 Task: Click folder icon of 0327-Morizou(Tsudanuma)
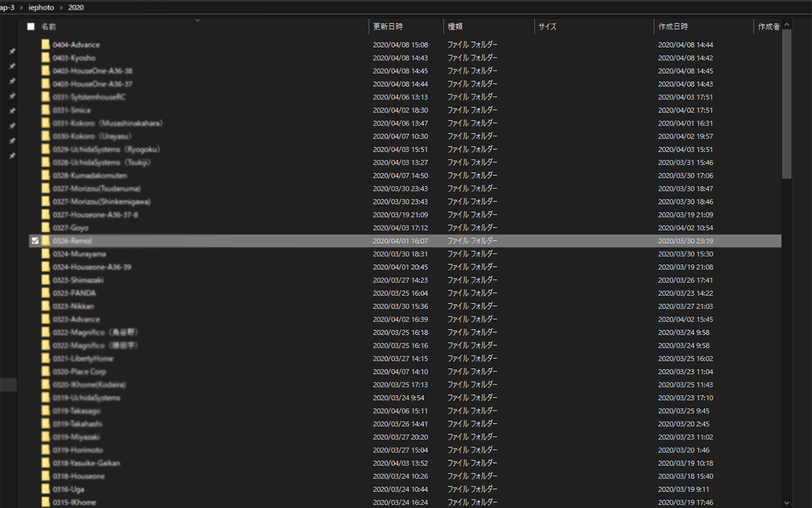[x=46, y=189]
